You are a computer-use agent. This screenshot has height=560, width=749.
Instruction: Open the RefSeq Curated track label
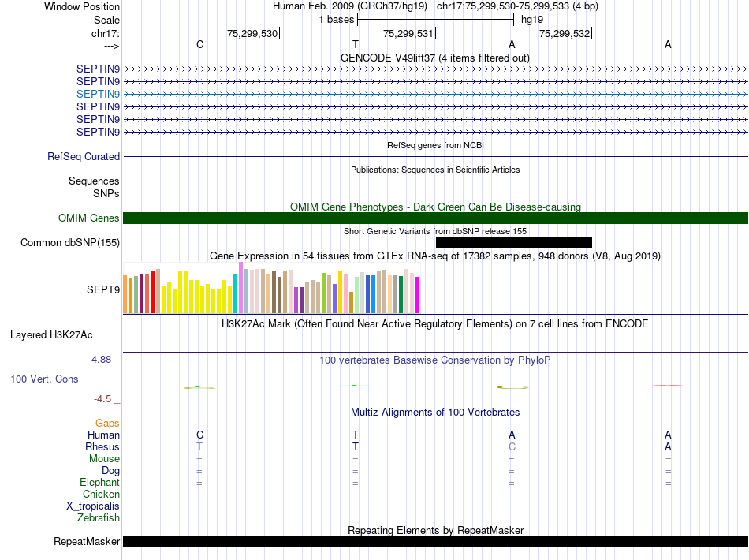84,156
